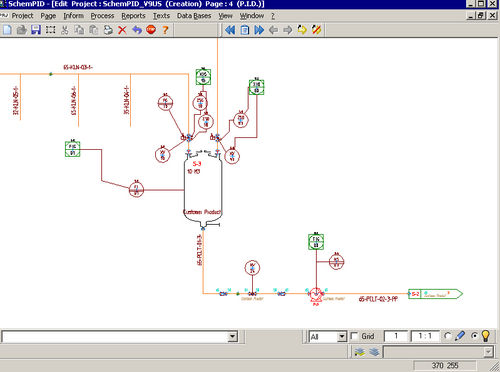Open help with the orange question mark

(x=165, y=30)
